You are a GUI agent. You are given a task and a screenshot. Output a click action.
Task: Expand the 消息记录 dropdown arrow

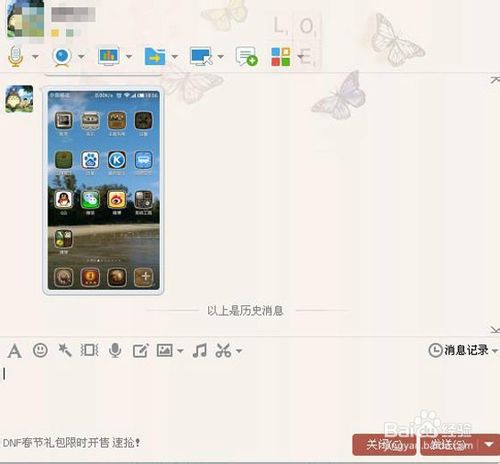[x=495, y=351]
